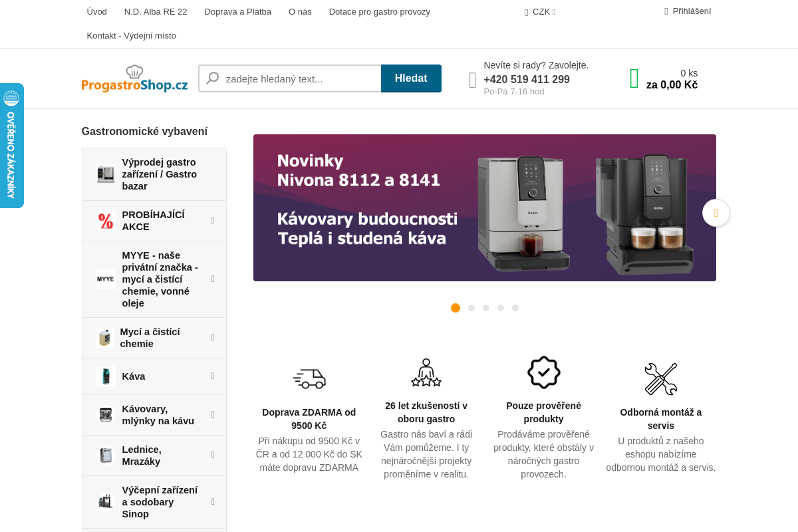
Task: Click the Gastronomické vybavení sidebar heading
Action: click(x=144, y=132)
